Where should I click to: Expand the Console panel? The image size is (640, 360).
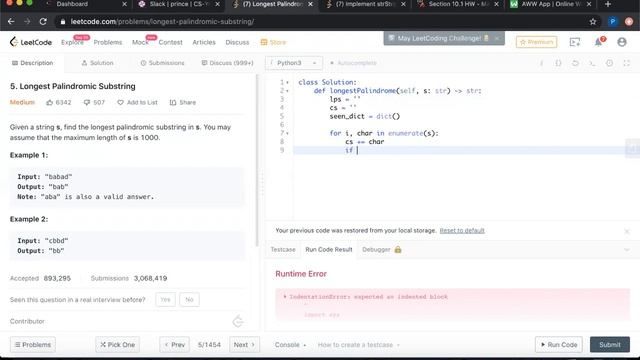290,345
